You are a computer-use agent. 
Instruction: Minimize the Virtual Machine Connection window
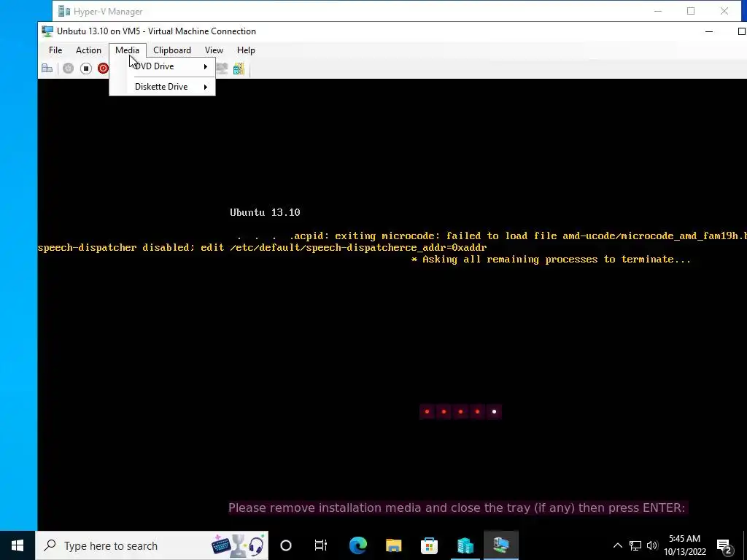click(709, 31)
